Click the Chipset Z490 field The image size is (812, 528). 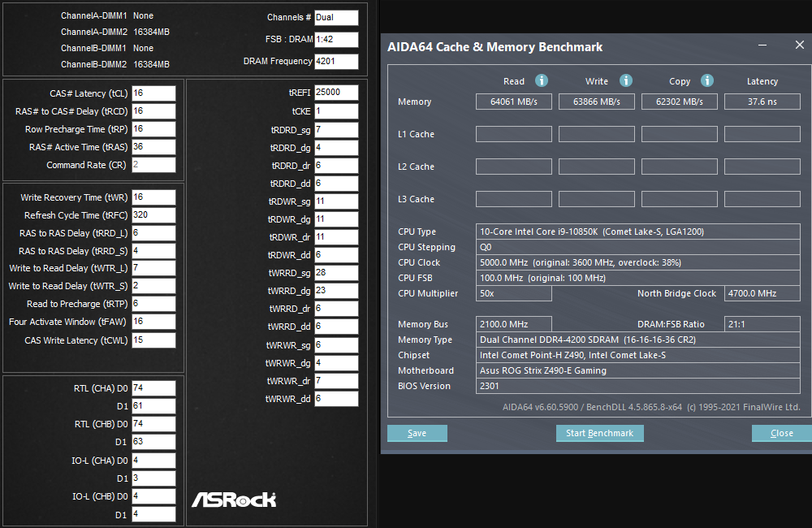click(x=638, y=355)
